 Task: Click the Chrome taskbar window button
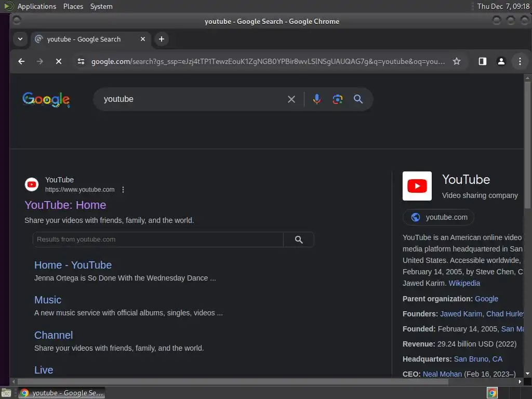[x=61, y=393]
